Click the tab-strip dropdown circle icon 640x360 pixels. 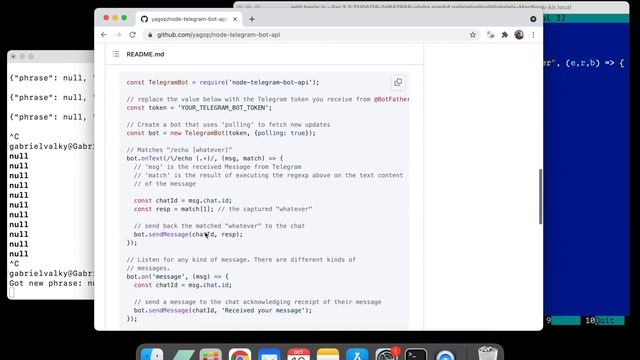(x=533, y=19)
